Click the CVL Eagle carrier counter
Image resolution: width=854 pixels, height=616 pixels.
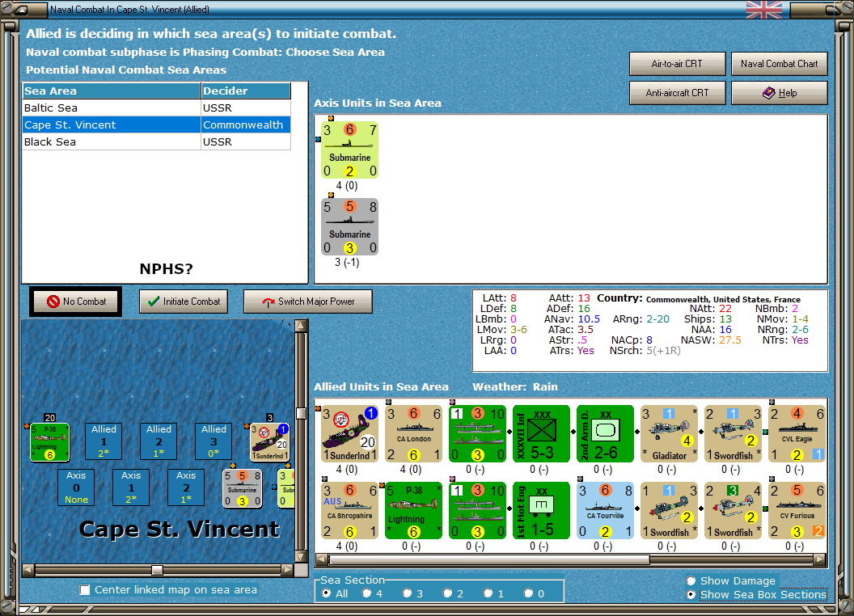(797, 433)
